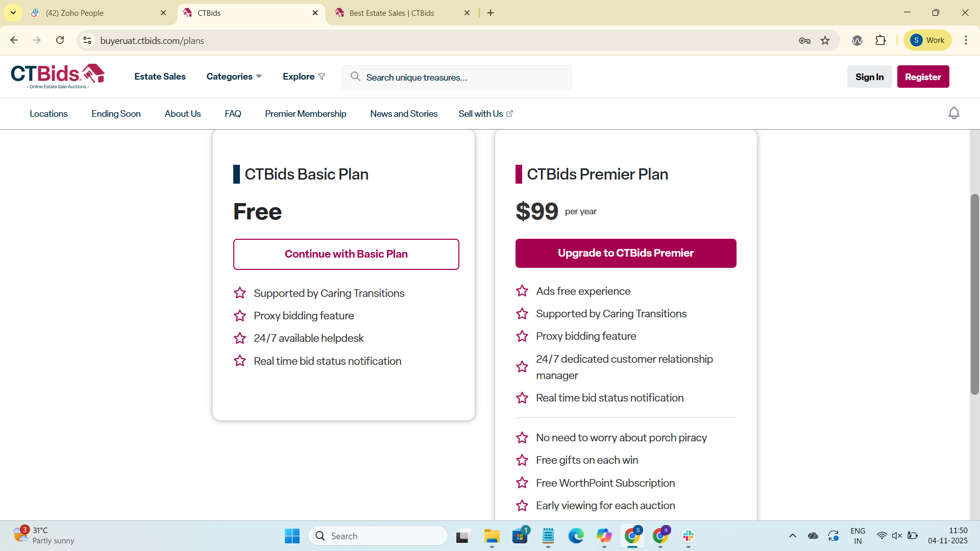Open the Premier Membership menu item
This screenshot has width=980, height=551.
click(x=305, y=114)
